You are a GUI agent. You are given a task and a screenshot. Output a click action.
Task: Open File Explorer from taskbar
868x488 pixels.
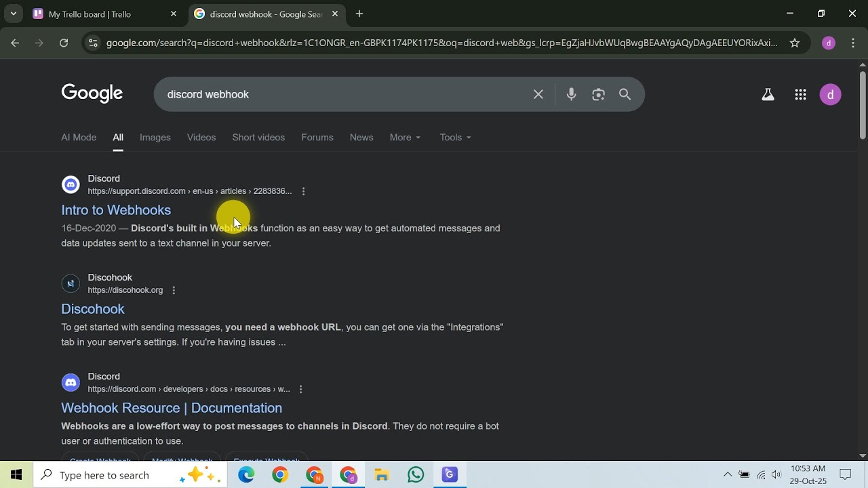pyautogui.click(x=382, y=475)
